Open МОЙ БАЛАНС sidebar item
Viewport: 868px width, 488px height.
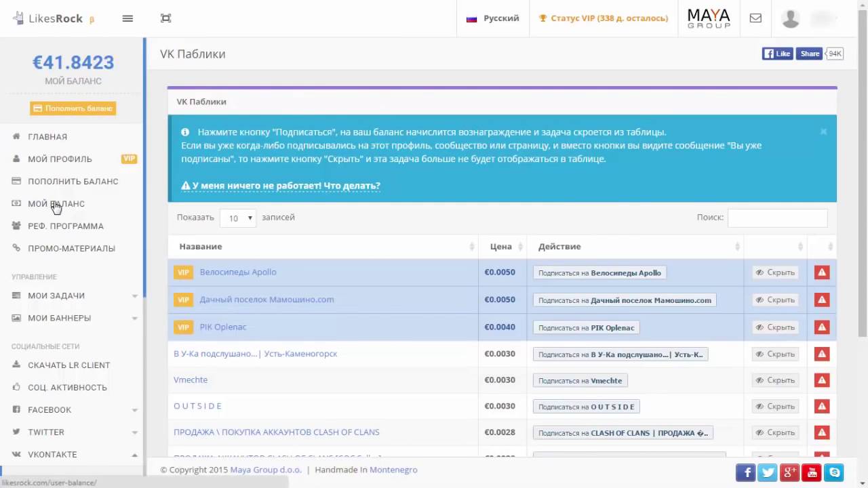(56, 203)
